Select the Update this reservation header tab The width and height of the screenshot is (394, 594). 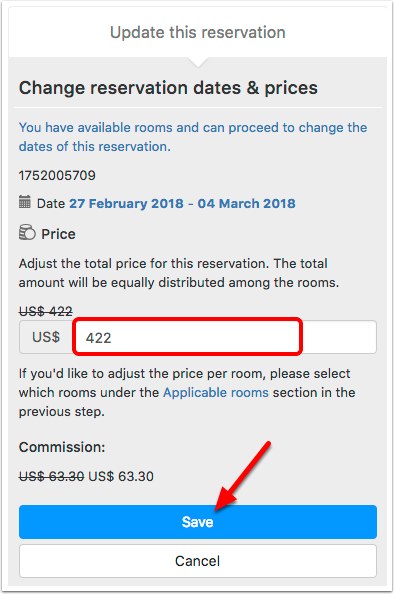(198, 33)
